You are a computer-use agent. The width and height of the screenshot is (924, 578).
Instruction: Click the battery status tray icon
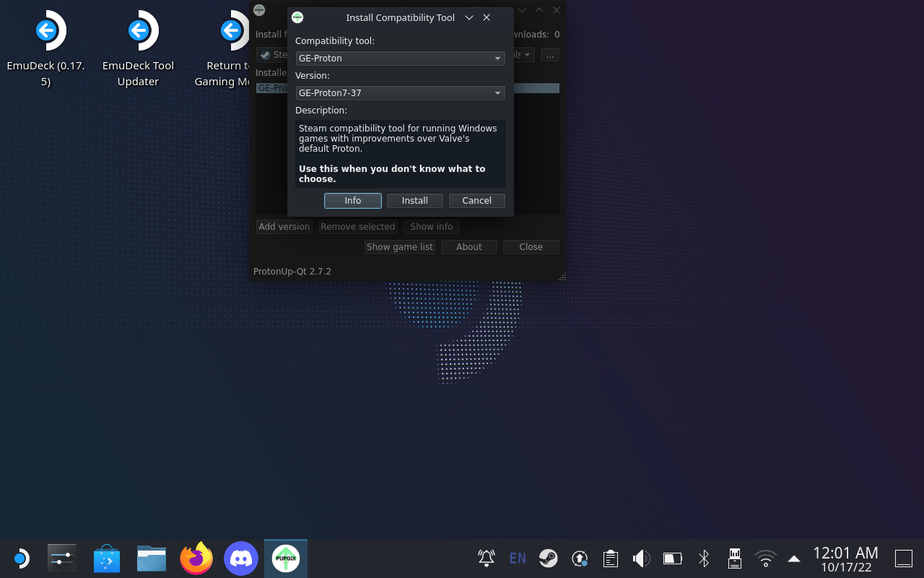[672, 558]
